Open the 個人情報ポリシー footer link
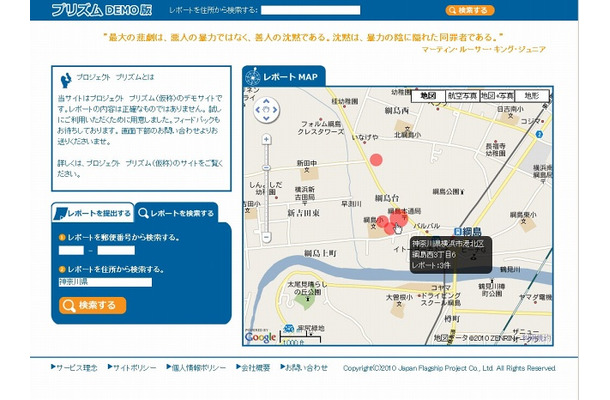The image size is (610, 400). click(196, 368)
